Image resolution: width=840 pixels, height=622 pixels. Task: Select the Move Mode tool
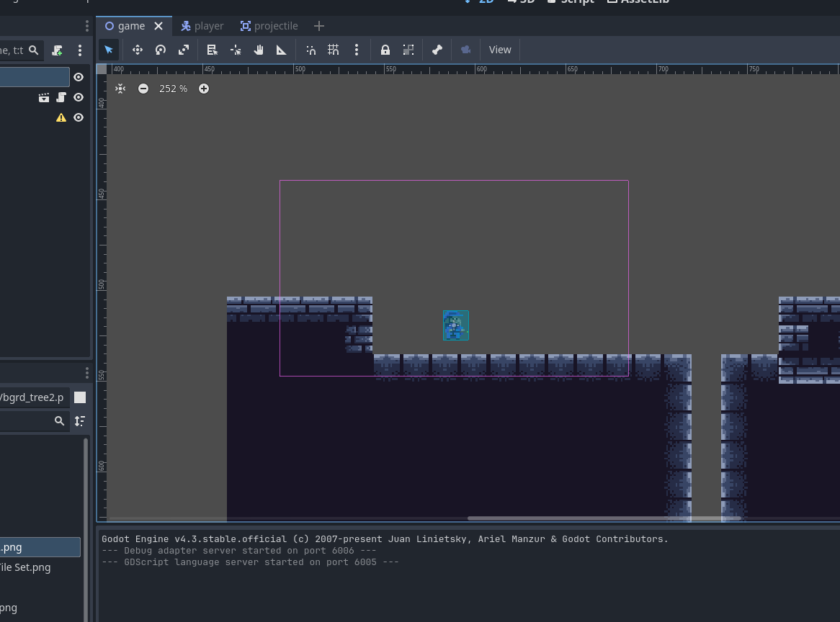[x=138, y=50]
